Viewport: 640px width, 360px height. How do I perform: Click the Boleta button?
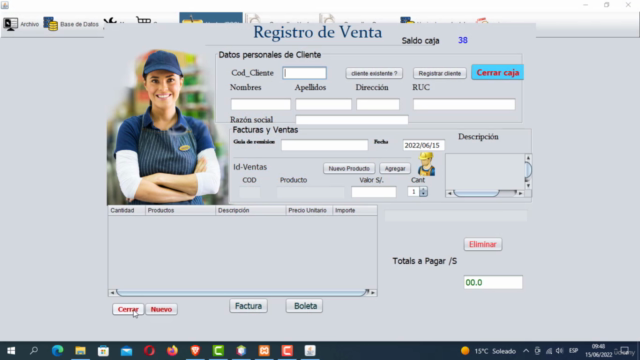pyautogui.click(x=304, y=306)
